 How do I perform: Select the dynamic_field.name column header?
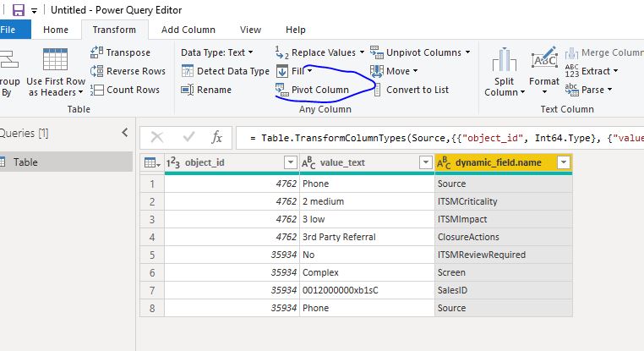504,162
